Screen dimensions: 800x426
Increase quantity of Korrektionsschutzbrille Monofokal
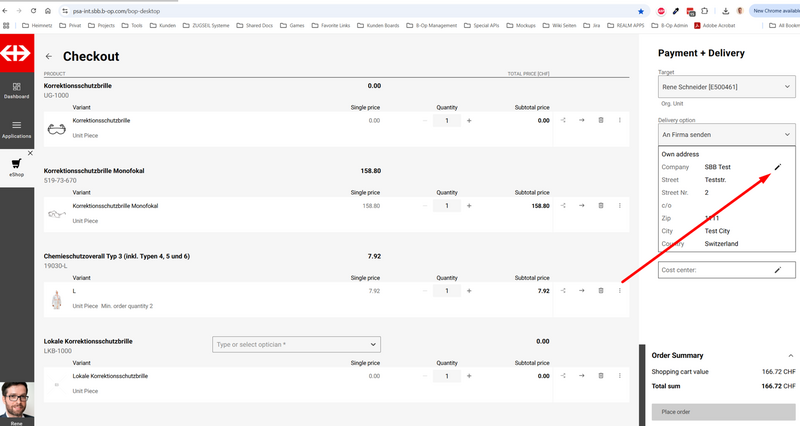click(469, 206)
